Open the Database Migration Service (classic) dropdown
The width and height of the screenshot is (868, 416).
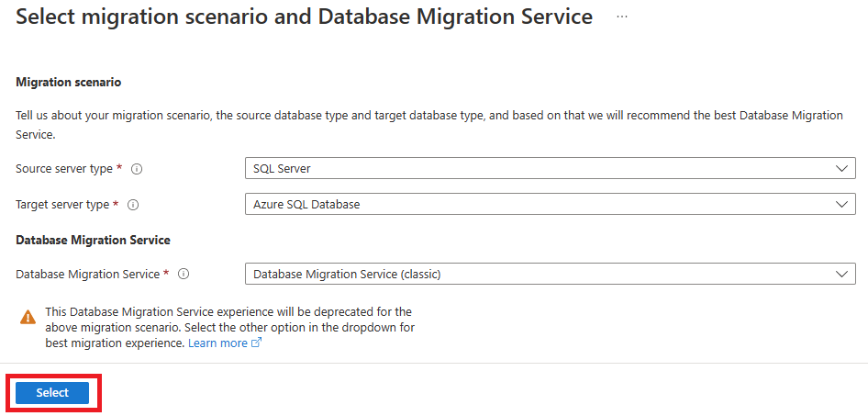551,274
